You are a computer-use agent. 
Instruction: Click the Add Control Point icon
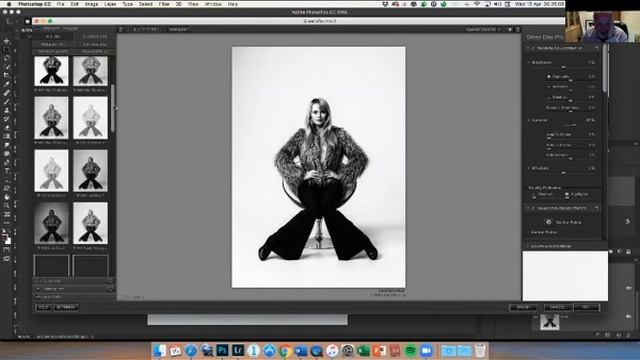(548, 222)
